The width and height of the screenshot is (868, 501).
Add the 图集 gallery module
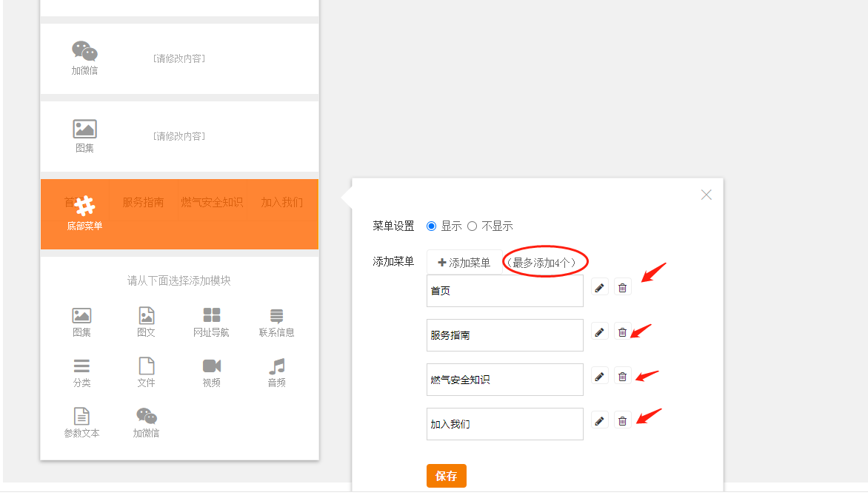click(x=82, y=322)
